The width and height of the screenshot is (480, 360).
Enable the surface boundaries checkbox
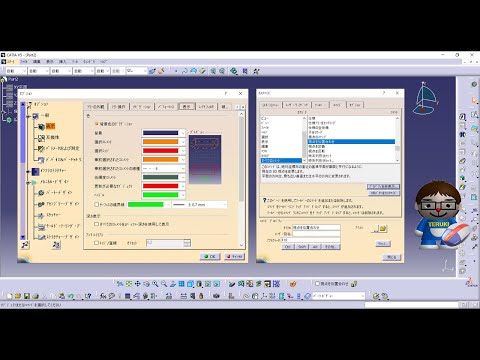(x=97, y=204)
